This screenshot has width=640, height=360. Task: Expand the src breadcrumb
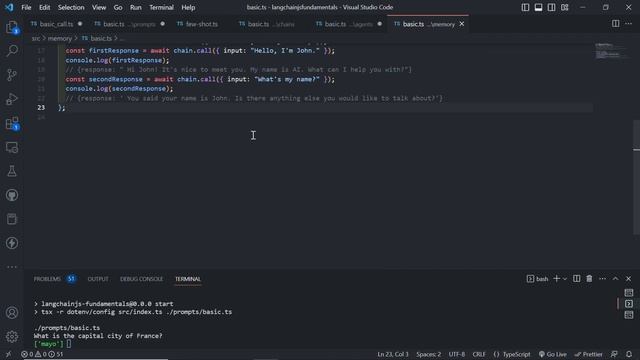click(x=36, y=38)
